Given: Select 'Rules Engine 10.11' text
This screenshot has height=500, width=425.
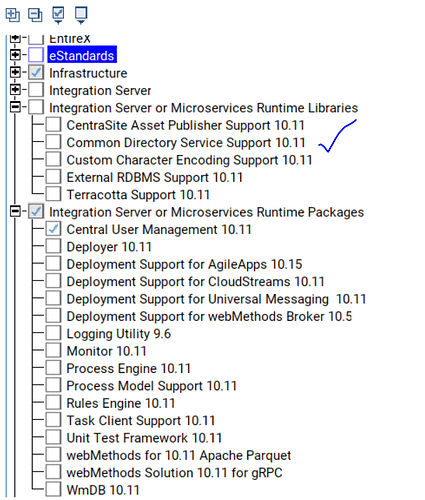Looking at the screenshot, I should point(121,403).
